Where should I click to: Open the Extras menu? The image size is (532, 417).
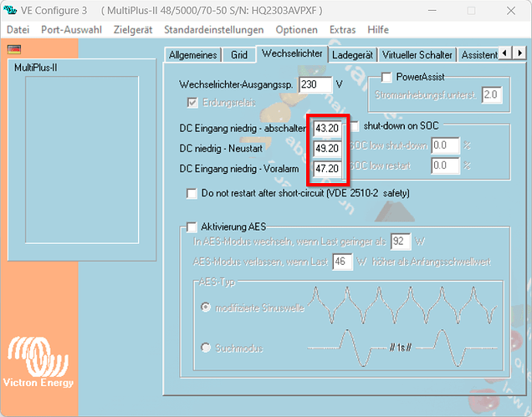343,30
